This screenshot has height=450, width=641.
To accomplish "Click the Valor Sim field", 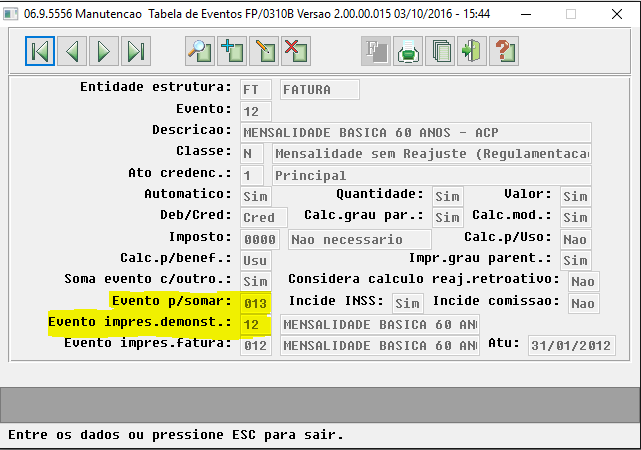I will coord(576,197).
